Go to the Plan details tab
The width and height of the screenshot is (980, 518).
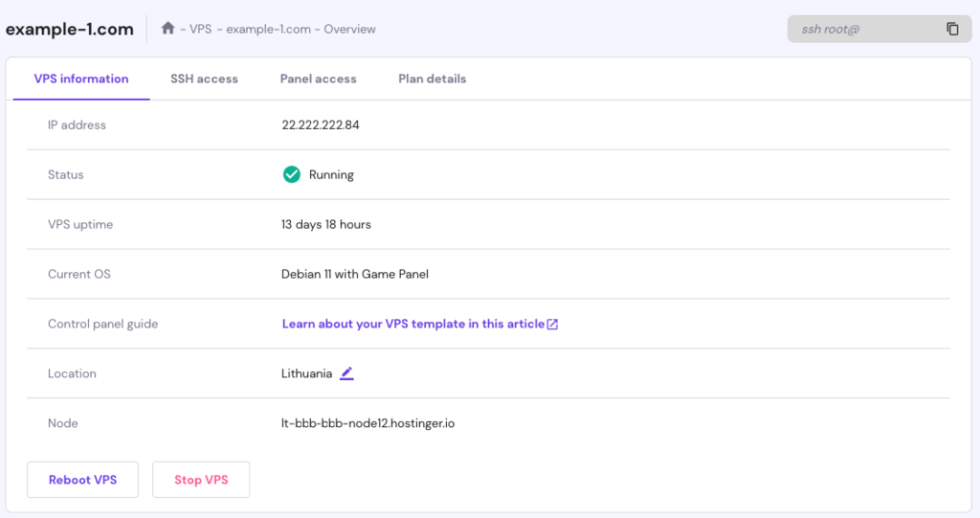(433, 79)
